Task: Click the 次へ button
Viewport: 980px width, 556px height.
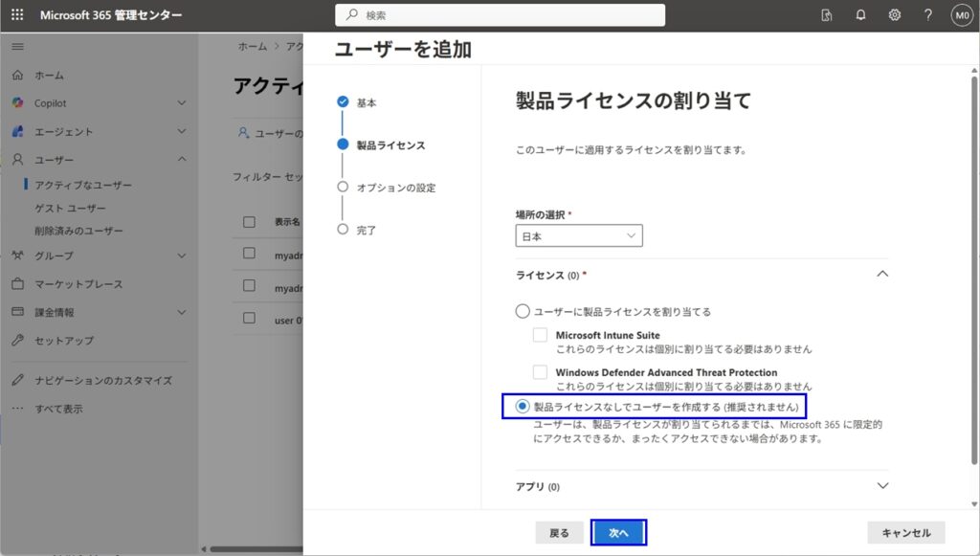Action: pyautogui.click(x=618, y=533)
